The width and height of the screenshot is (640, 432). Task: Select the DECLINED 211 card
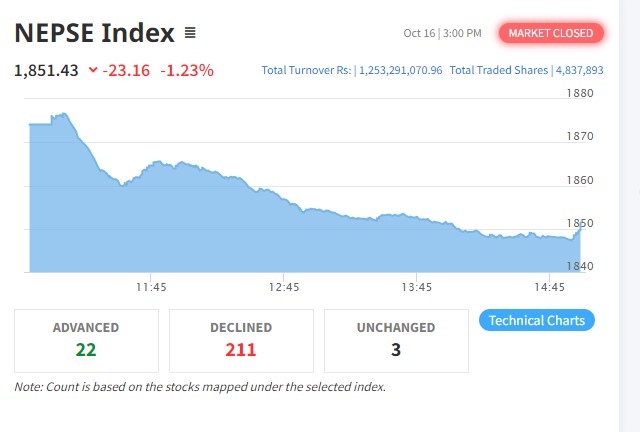pos(241,339)
